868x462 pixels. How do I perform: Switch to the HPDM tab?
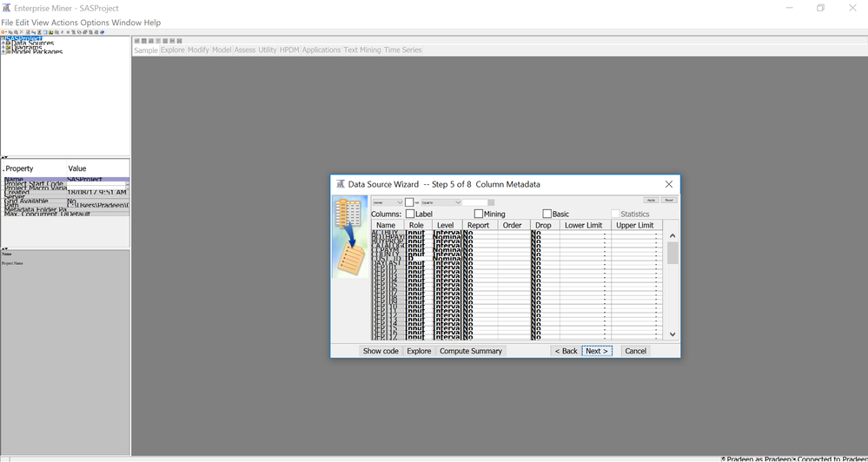coord(289,49)
